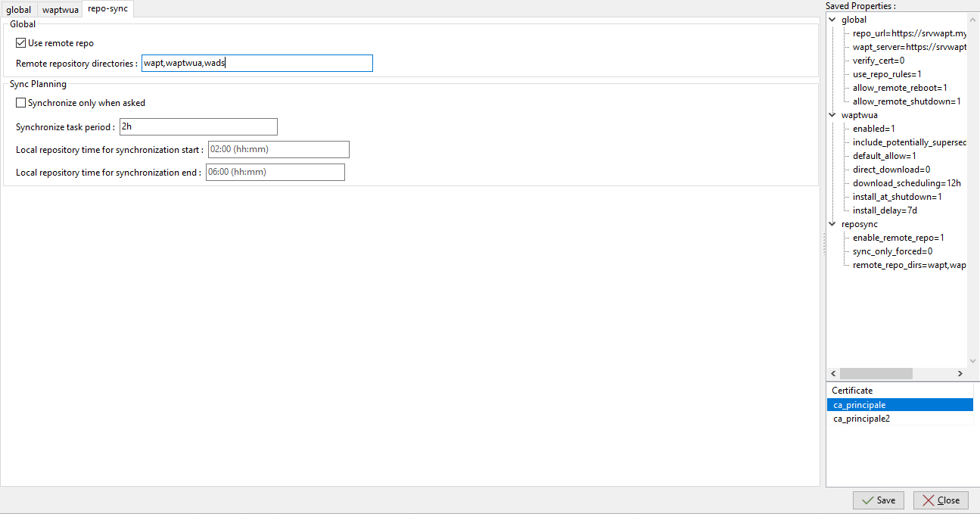Screen dimensions: 980x514
Task: Save the configuration
Action: (x=878, y=500)
